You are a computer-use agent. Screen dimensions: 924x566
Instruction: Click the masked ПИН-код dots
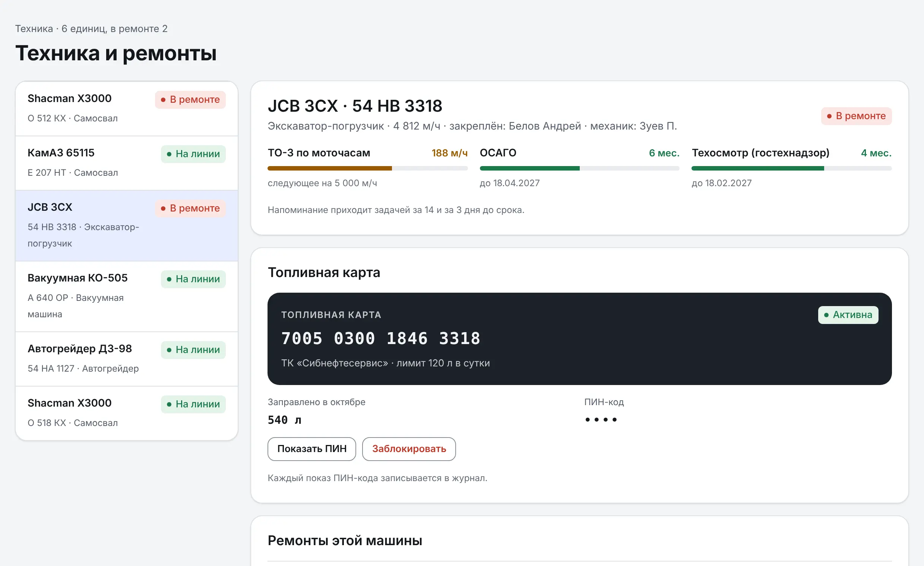coord(601,419)
